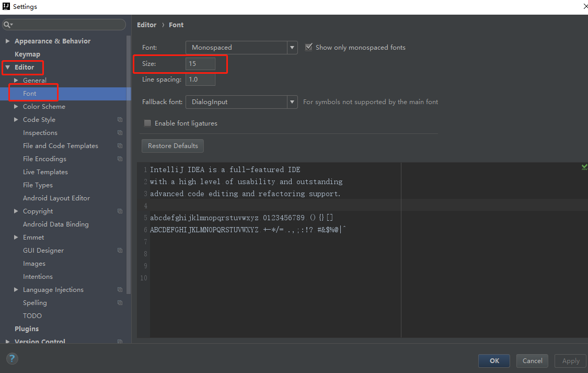Select Images settings item
The width and height of the screenshot is (588, 373).
[34, 264]
